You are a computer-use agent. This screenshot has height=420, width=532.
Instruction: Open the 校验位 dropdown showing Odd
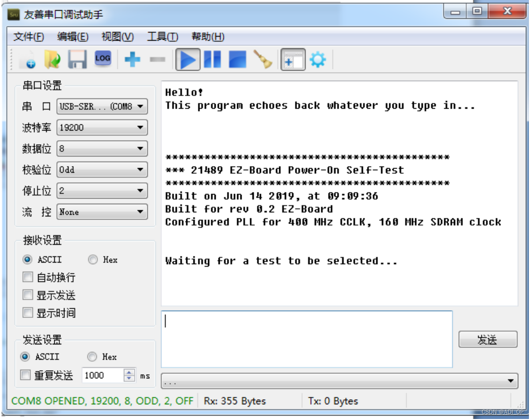point(102,170)
